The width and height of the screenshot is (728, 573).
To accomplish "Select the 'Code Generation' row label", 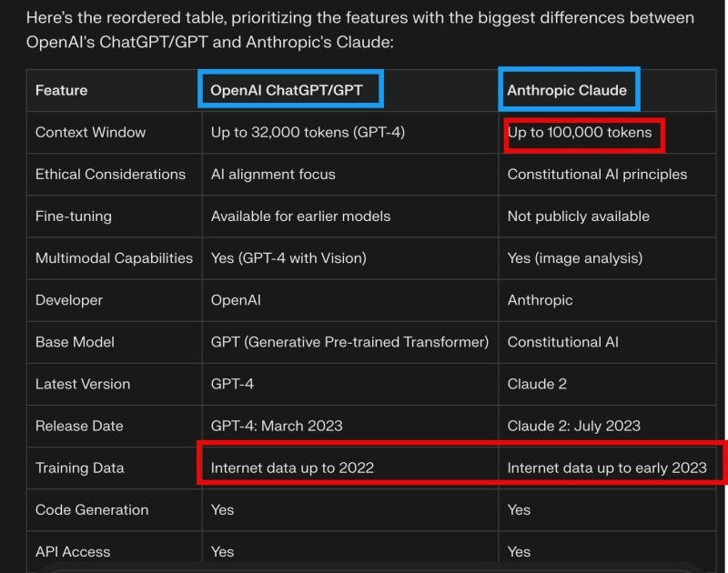I will 92,510.
